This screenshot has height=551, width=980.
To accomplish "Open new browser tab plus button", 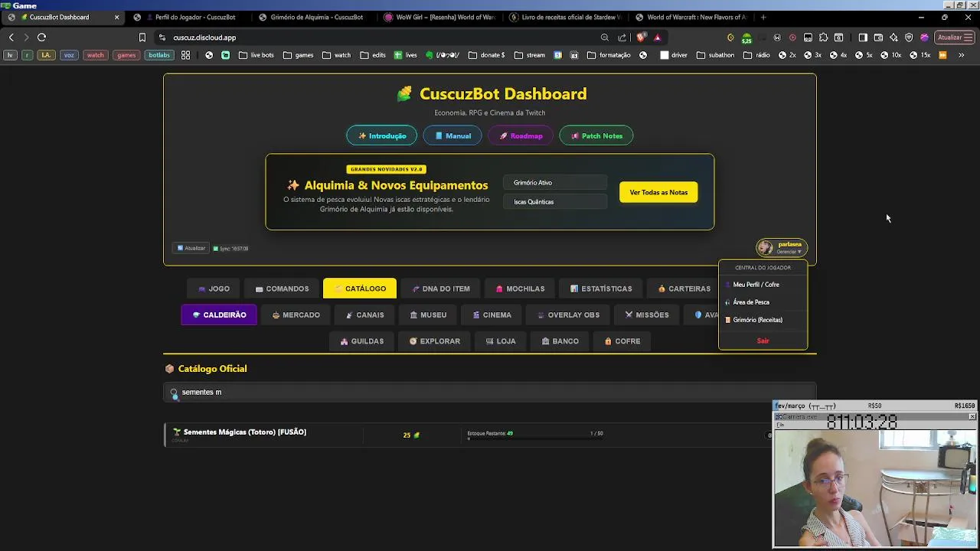I will tap(763, 17).
